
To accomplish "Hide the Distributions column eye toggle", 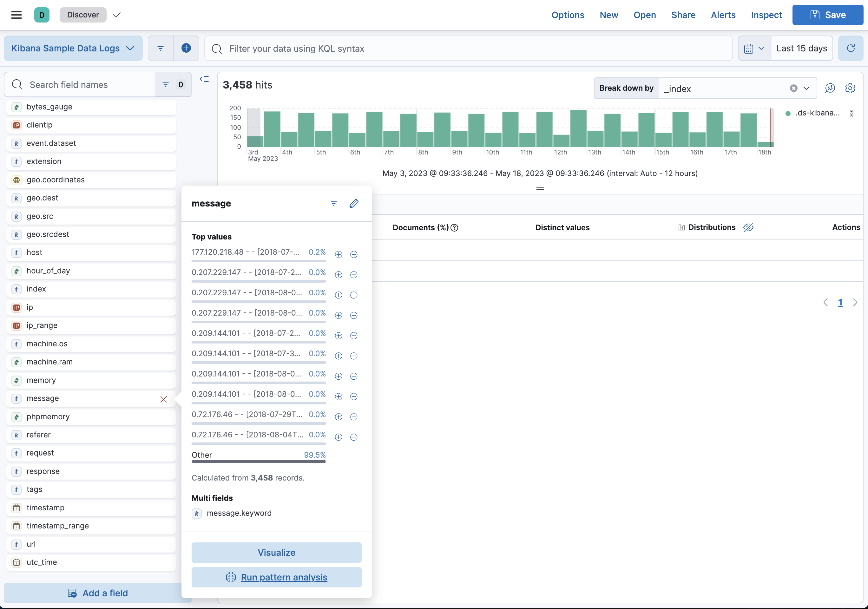I will coord(748,227).
